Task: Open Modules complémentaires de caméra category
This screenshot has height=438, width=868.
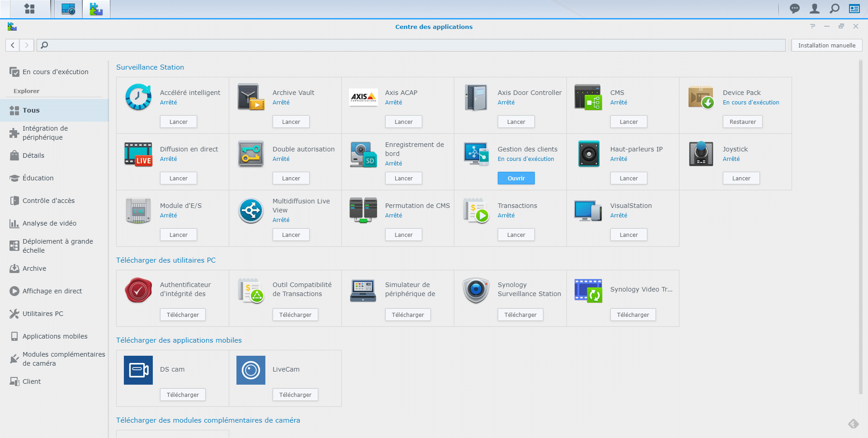Action: pos(54,359)
